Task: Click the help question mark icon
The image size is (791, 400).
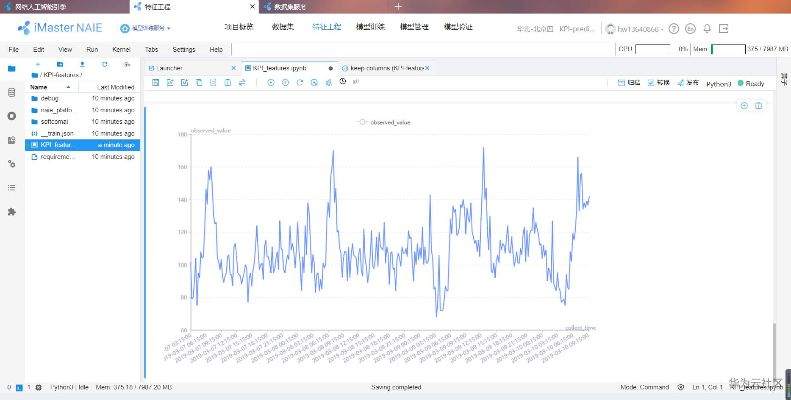Action: click(x=675, y=28)
